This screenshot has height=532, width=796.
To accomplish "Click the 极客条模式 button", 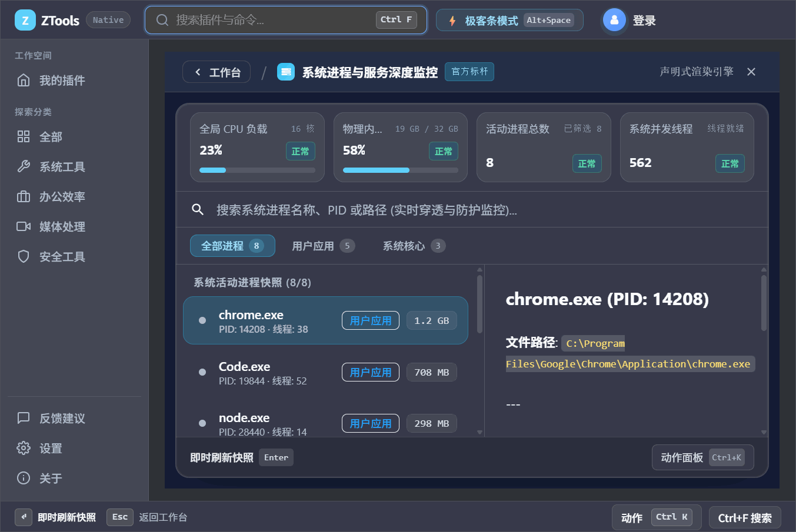I will tap(509, 20).
